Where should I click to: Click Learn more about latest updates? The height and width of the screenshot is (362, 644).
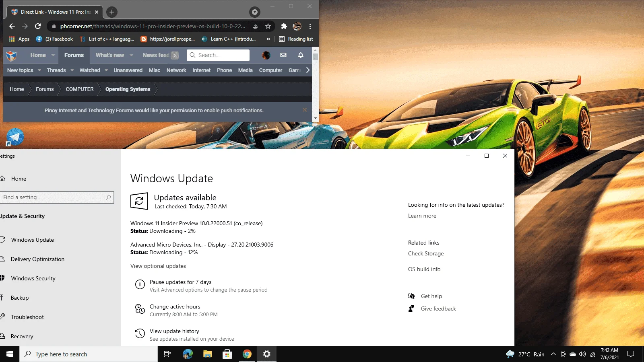coord(422,216)
